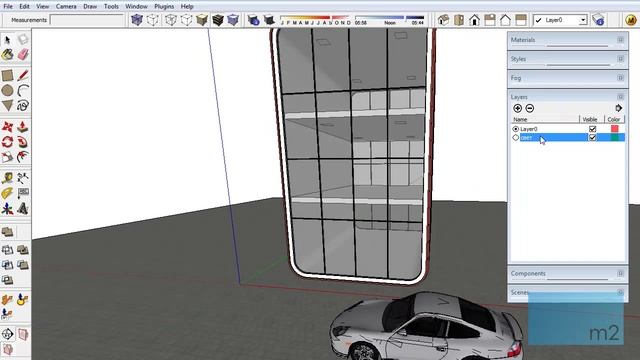
Task: Sort layers by Color header
Action: [615, 119]
